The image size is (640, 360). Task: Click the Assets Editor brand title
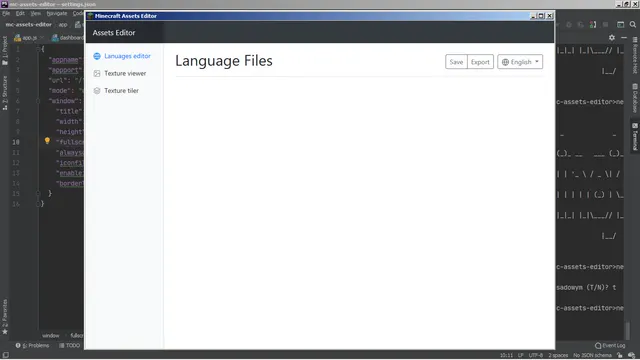coord(113,33)
